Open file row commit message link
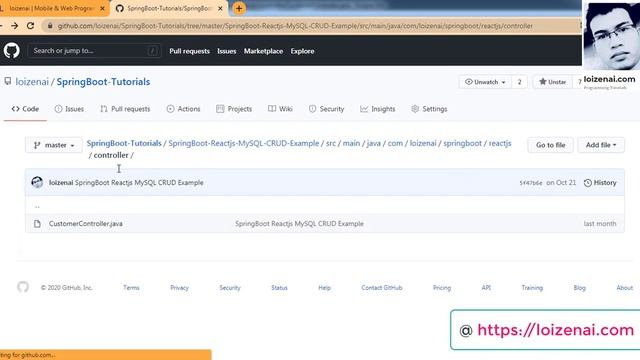The width and height of the screenshot is (640, 360). (x=299, y=224)
